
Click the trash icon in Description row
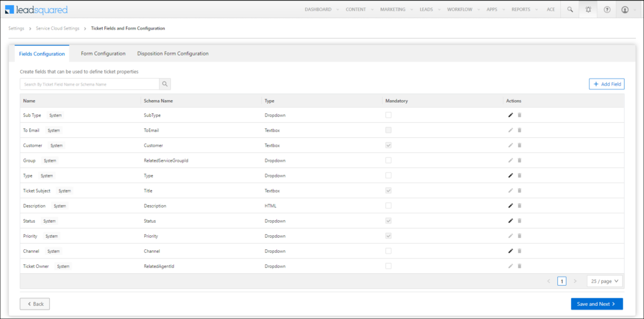[x=519, y=206]
